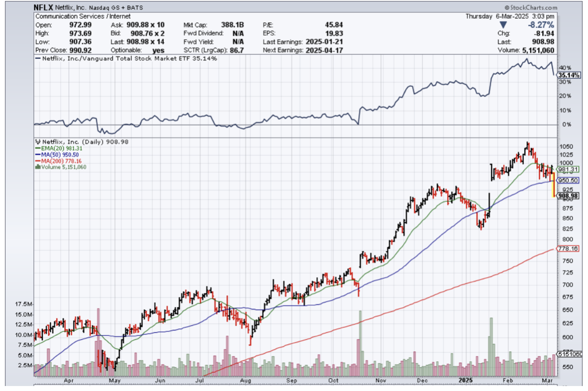Click the 778.16 MA(200) axis price tag
The image size is (588, 391).
[568, 248]
